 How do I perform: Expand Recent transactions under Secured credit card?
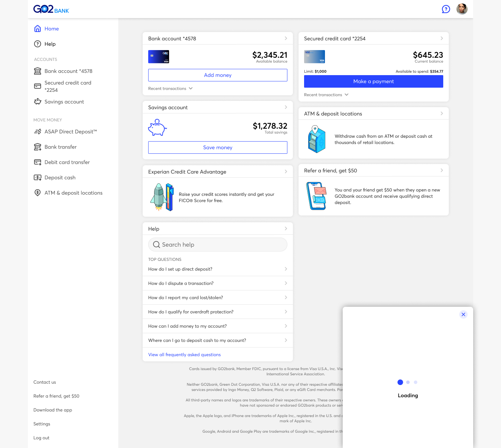(326, 95)
